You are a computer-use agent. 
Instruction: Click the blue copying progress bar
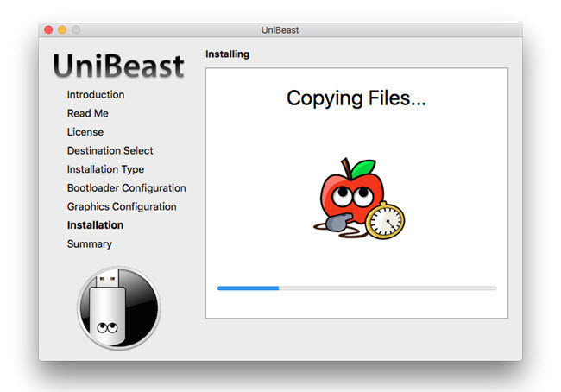(356, 288)
